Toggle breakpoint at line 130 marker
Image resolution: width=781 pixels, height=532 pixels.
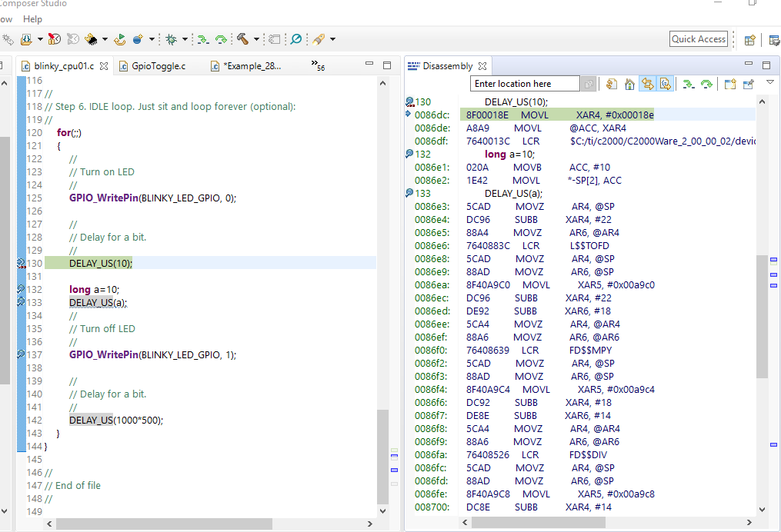pos(22,264)
